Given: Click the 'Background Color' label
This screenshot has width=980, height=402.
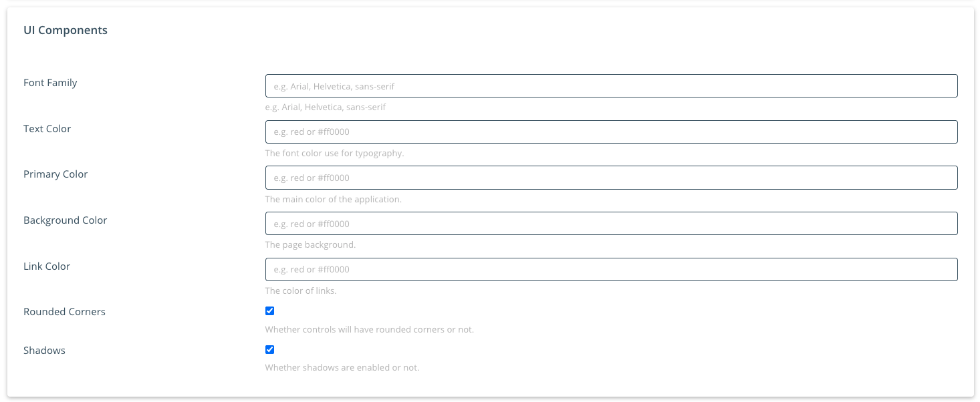Looking at the screenshot, I should point(65,220).
